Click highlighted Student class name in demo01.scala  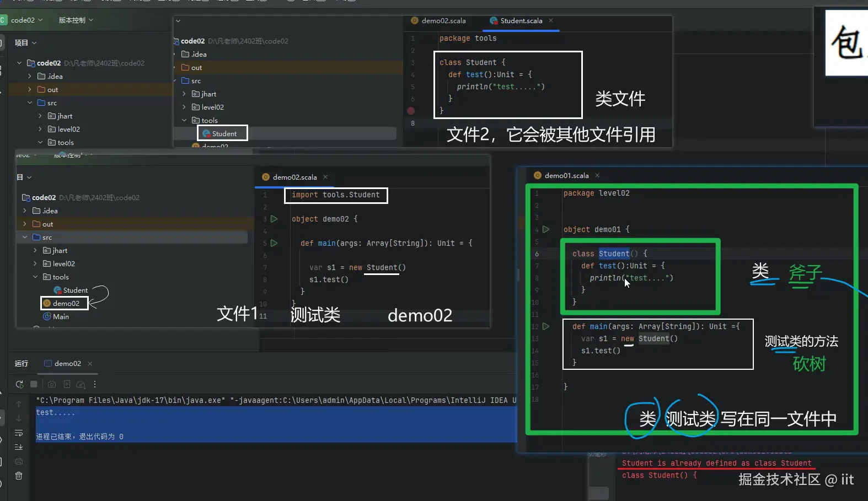tap(614, 254)
